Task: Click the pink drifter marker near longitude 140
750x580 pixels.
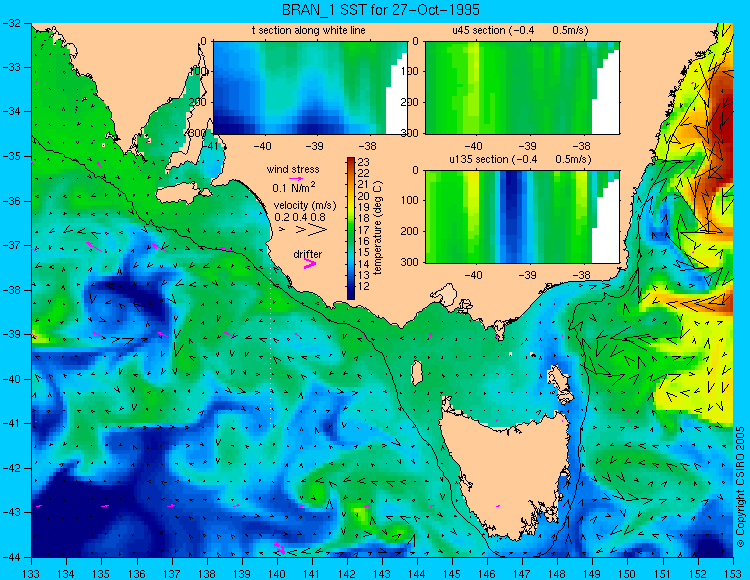Action: (x=280, y=547)
